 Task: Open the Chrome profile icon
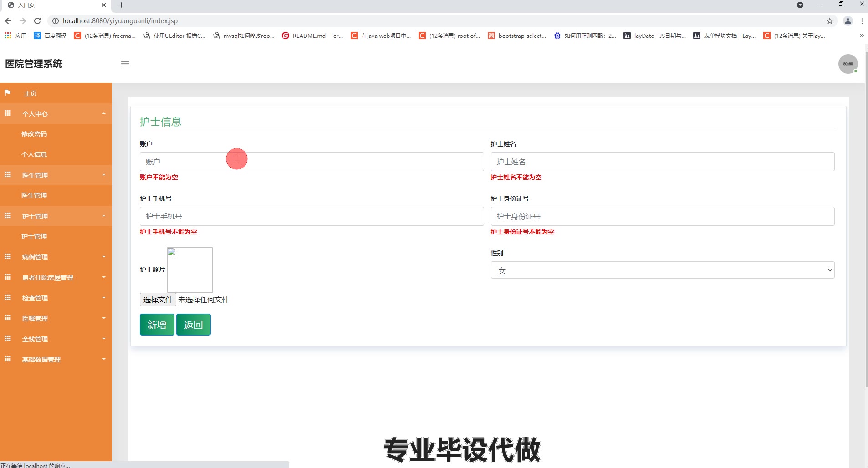pyautogui.click(x=848, y=21)
